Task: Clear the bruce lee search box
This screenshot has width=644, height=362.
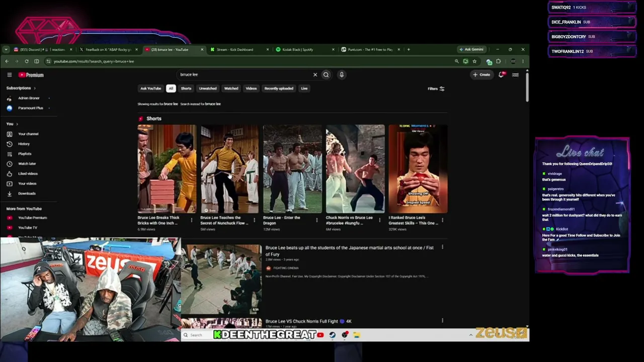Action: point(315,75)
